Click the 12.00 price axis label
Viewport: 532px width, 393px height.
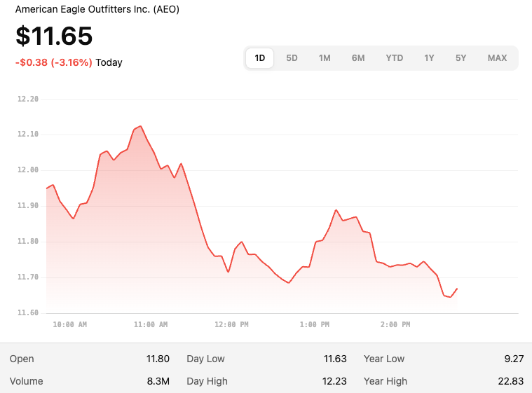[28, 170]
